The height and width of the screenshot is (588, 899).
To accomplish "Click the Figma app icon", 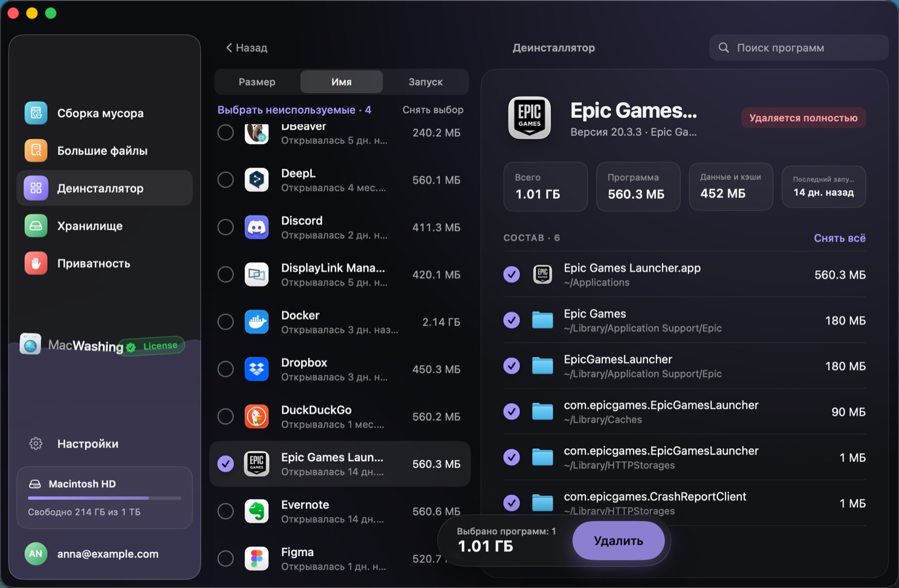I will 257,559.
